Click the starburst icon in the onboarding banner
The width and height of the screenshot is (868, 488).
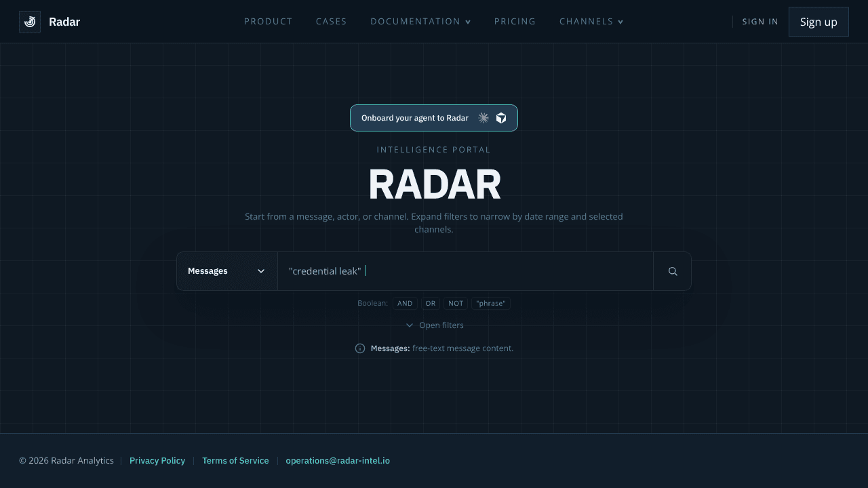(x=484, y=118)
